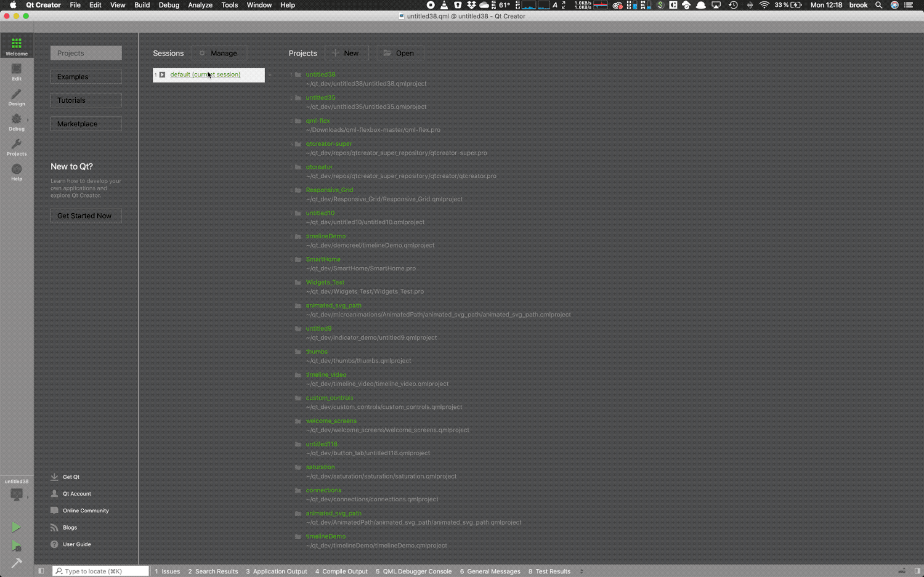Click the folder icon beside thumbs project
The image size is (924, 577).
click(x=298, y=352)
